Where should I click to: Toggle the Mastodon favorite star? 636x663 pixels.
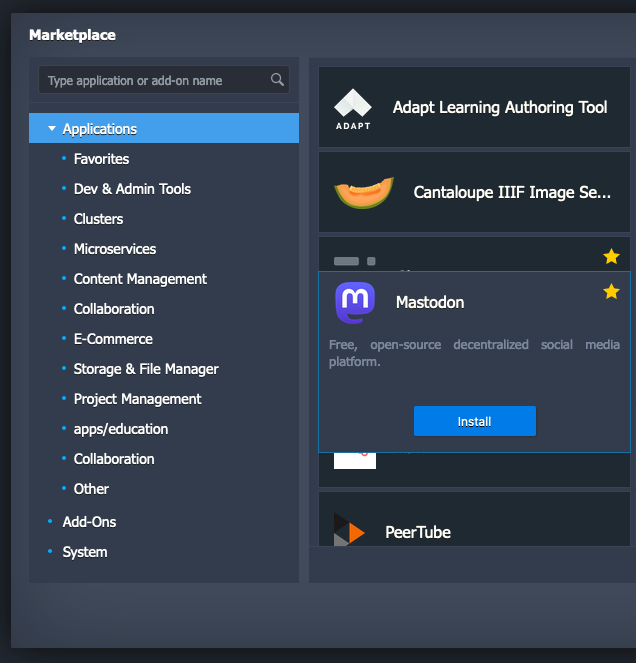(611, 292)
